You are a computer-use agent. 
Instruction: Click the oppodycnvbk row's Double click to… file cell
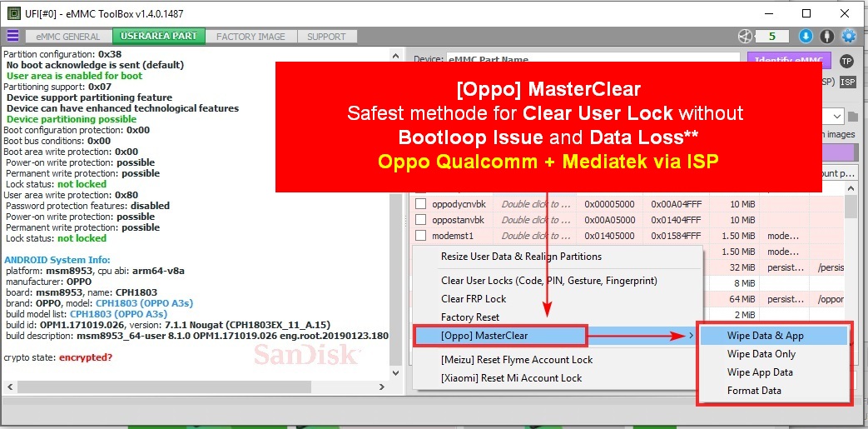536,204
